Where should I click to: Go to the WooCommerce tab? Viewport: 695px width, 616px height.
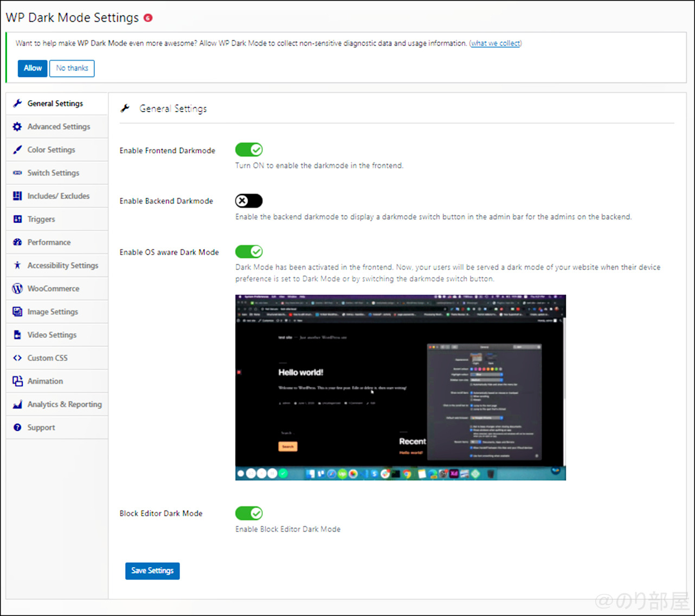57,288
